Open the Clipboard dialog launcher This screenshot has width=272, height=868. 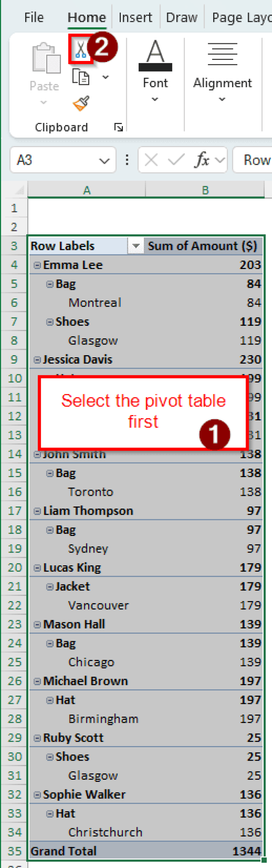[x=118, y=127]
